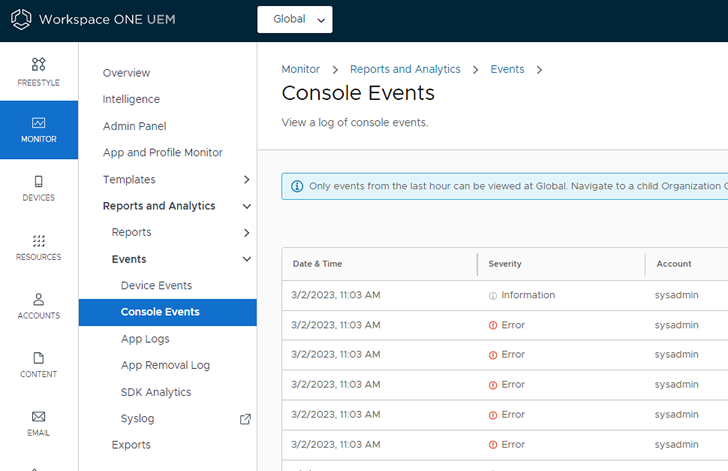This screenshot has height=471, width=728.
Task: Open the Email sidebar icon
Action: coord(39,416)
